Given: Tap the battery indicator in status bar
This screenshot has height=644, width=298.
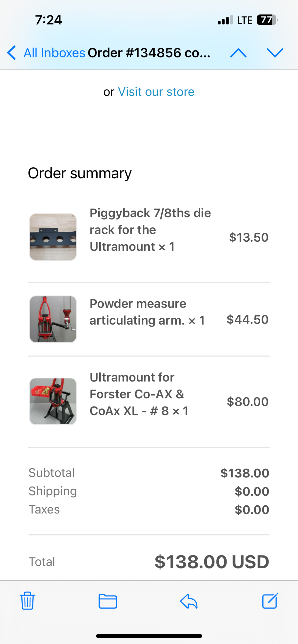Looking at the screenshot, I should tap(267, 20).
